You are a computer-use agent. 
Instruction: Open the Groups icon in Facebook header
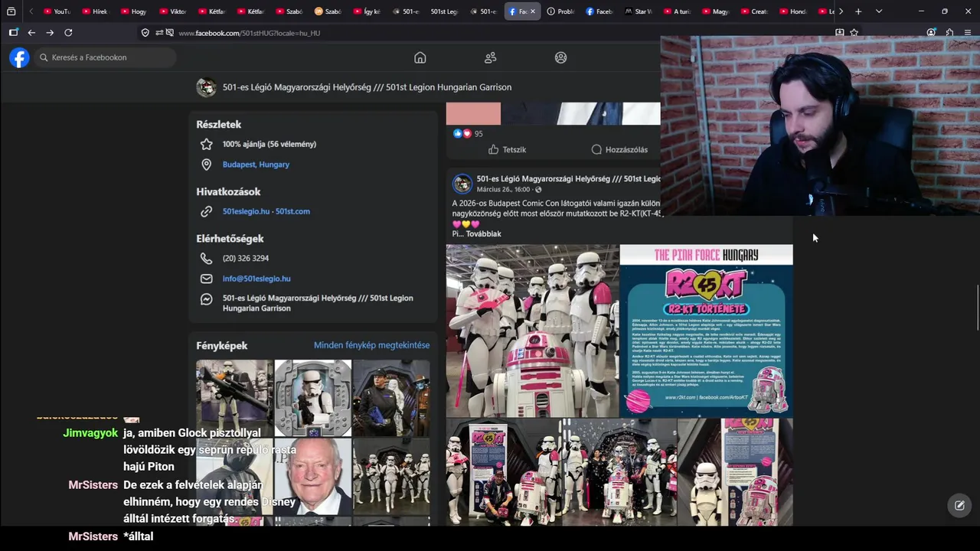coord(560,57)
